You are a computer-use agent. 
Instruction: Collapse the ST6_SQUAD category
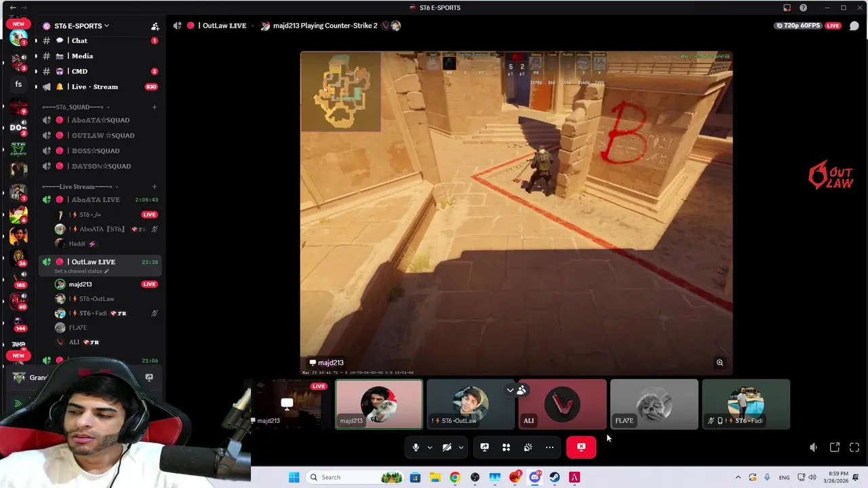tap(75, 107)
